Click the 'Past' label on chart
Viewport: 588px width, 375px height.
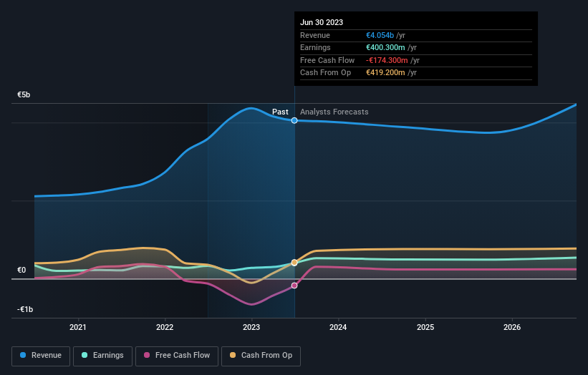click(280, 112)
